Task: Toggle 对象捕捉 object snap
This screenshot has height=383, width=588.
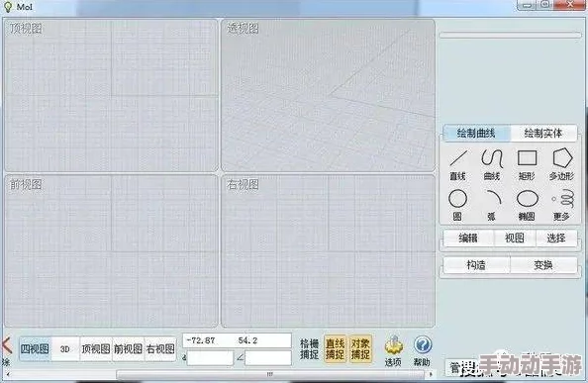Action: 360,349
